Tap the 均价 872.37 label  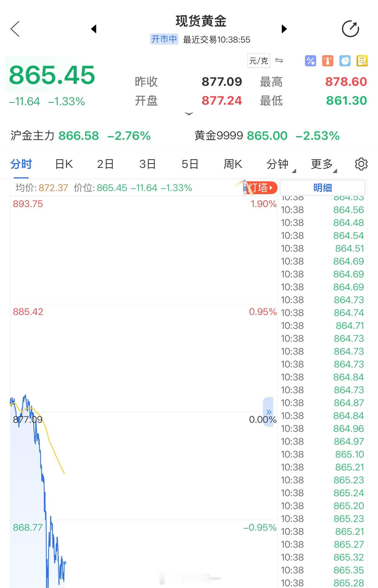(x=42, y=188)
